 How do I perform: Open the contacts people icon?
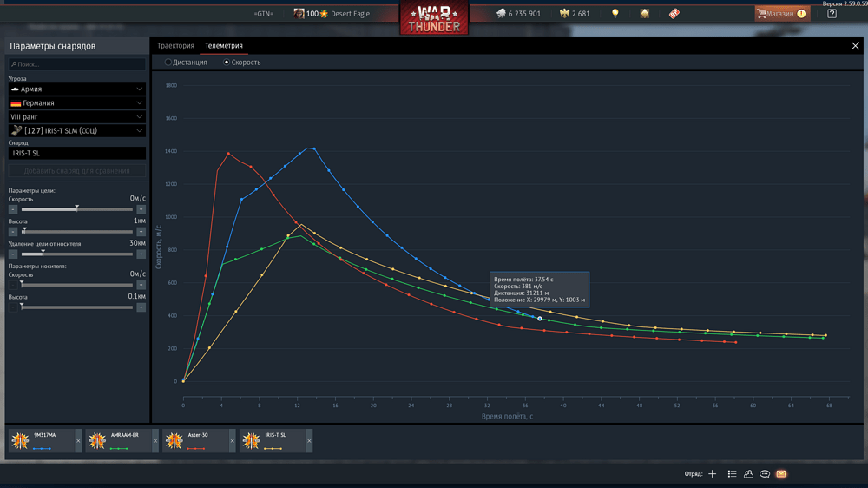point(748,473)
